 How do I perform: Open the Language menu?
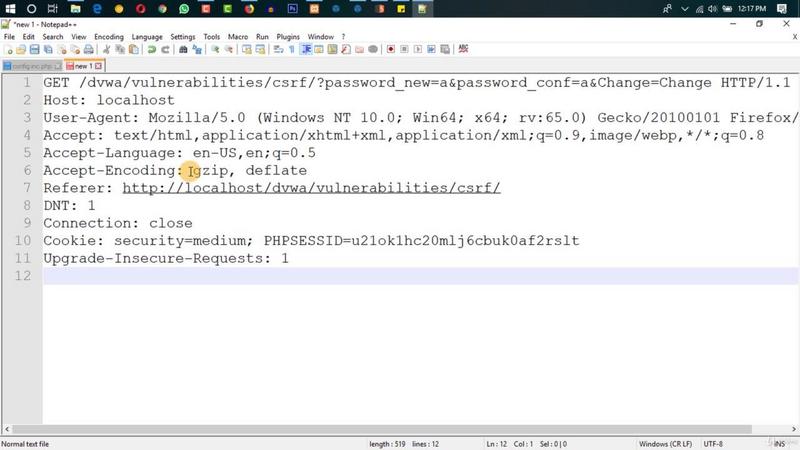[x=147, y=37]
